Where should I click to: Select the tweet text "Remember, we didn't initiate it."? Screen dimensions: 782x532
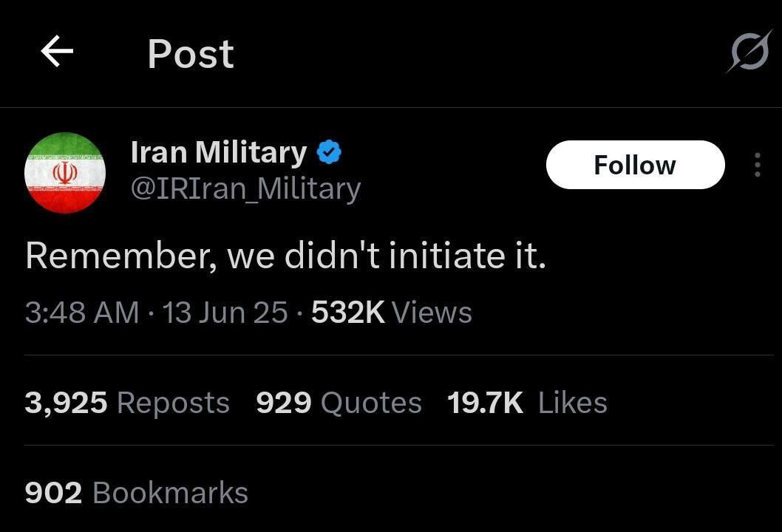(286, 256)
